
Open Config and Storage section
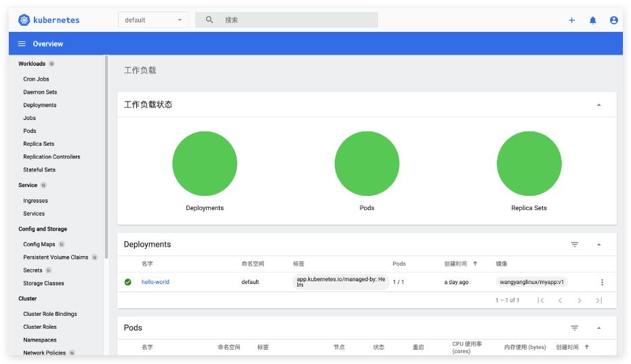(43, 228)
